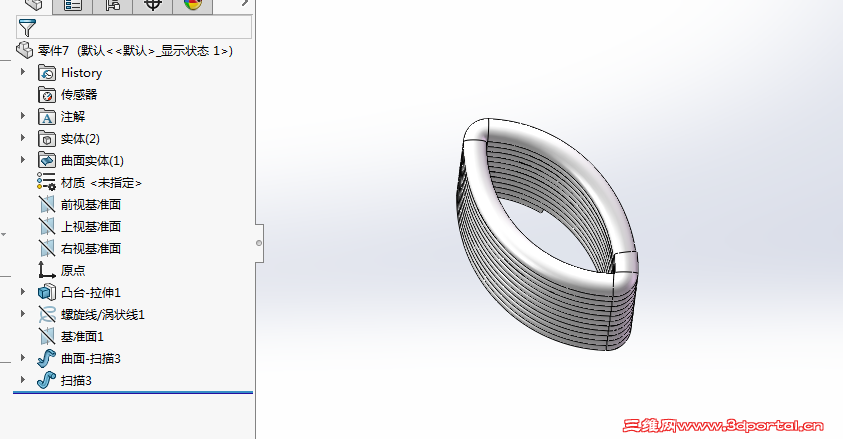Select 材质 <未指定> item
This screenshot has width=843, height=439.
[x=101, y=183]
